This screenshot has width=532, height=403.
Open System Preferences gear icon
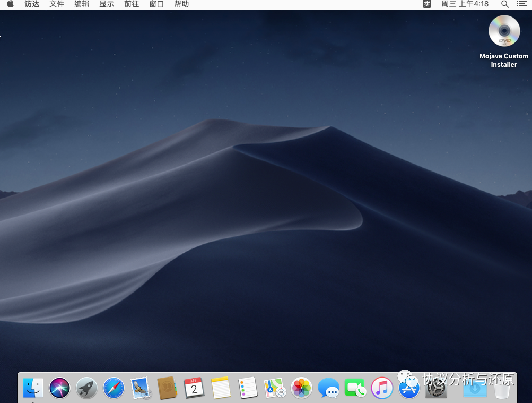pos(436,388)
